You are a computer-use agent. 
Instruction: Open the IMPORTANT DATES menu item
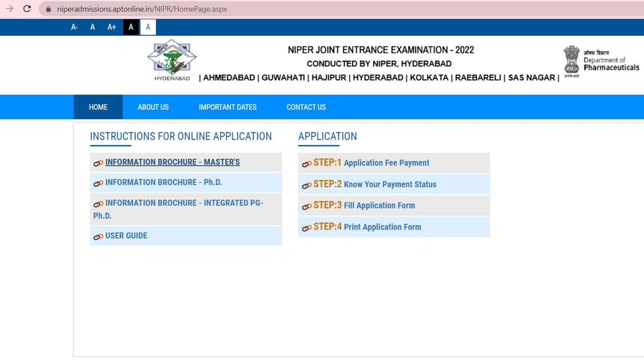[227, 107]
